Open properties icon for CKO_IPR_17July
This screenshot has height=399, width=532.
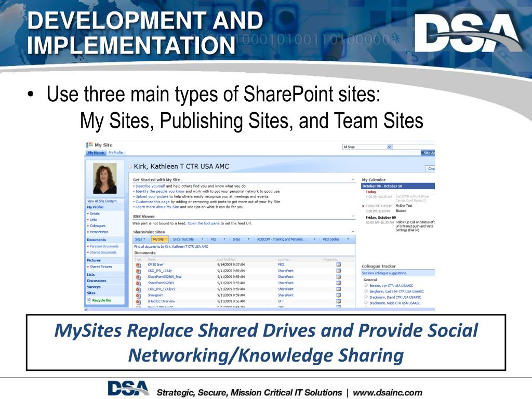[338, 271]
